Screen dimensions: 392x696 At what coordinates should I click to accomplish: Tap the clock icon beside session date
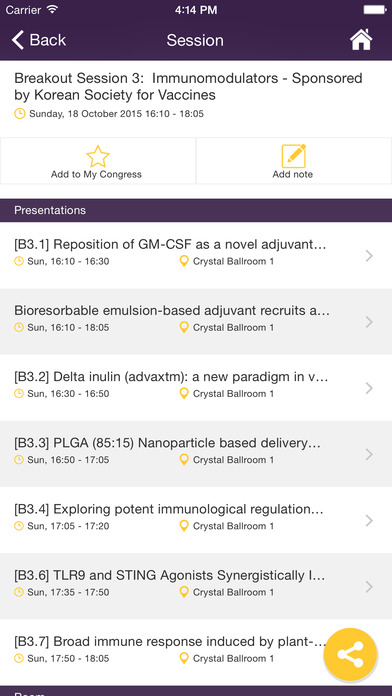click(x=20, y=114)
